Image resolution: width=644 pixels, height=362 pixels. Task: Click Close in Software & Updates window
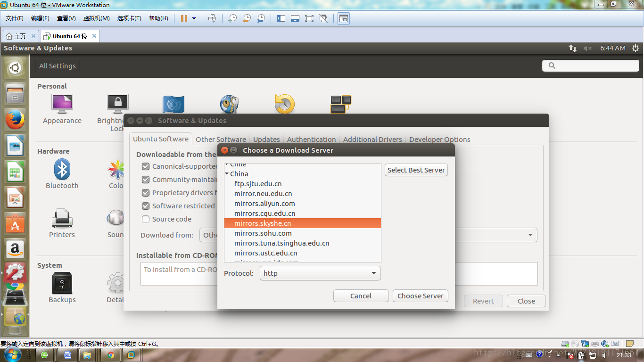526,301
